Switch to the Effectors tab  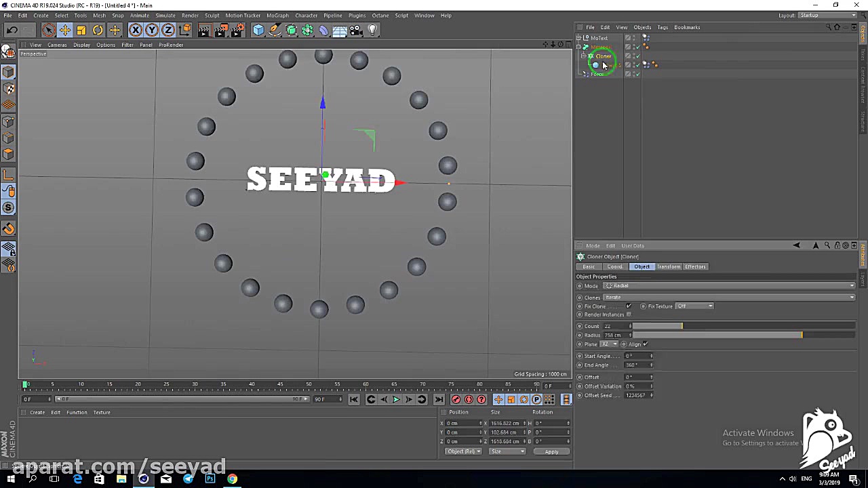695,267
